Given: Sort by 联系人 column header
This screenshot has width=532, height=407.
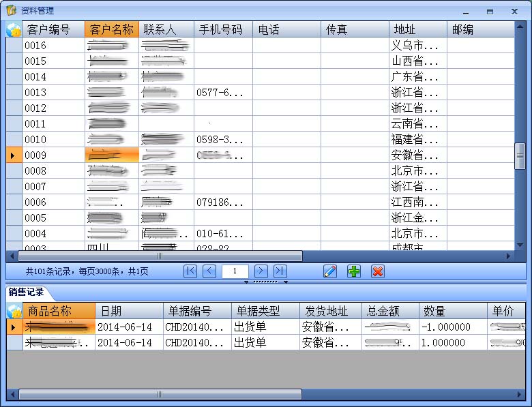Looking at the screenshot, I should (166, 29).
